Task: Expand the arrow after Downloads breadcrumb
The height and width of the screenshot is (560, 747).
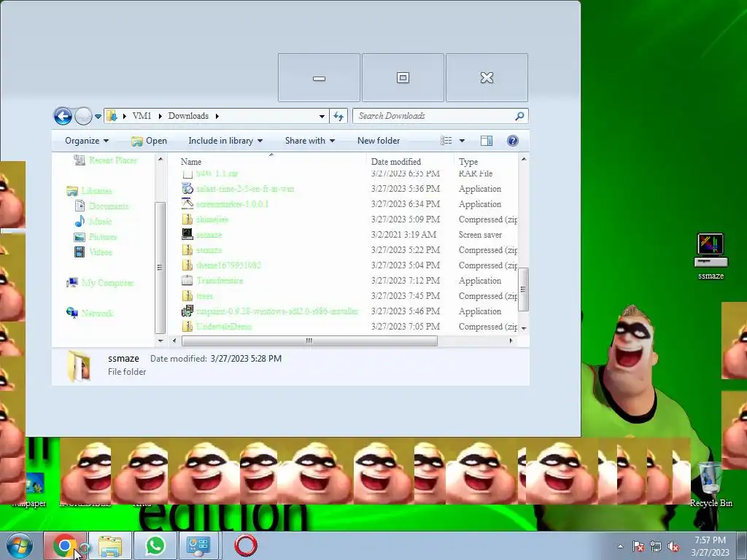Action: click(x=217, y=116)
